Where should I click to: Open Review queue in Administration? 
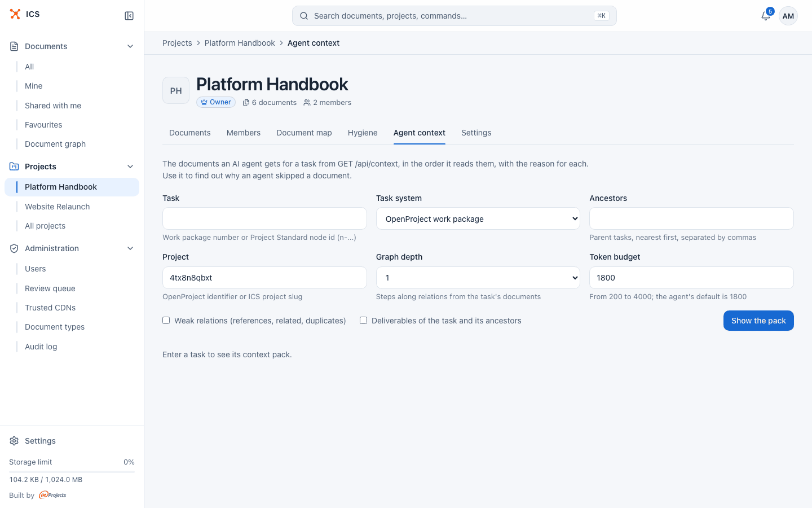[72, 288]
